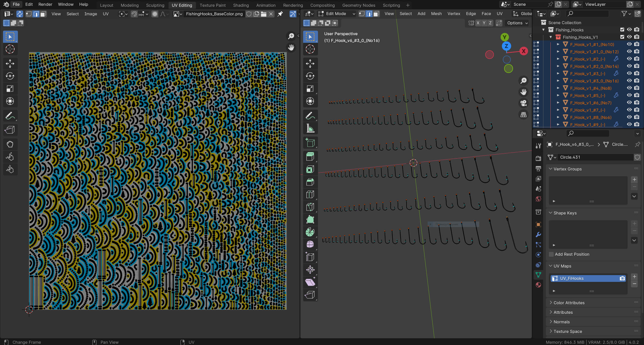
Task: Activate the Grab tool in UV editor
Action: (10, 144)
